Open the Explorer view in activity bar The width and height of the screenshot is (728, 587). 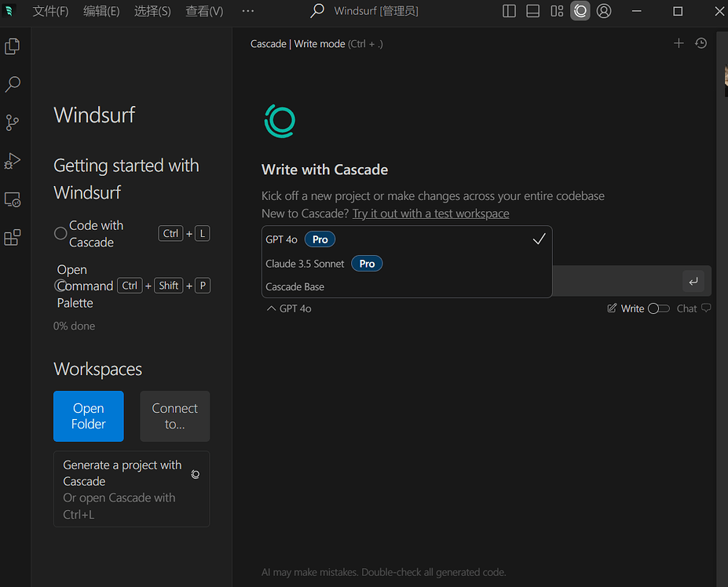click(13, 46)
